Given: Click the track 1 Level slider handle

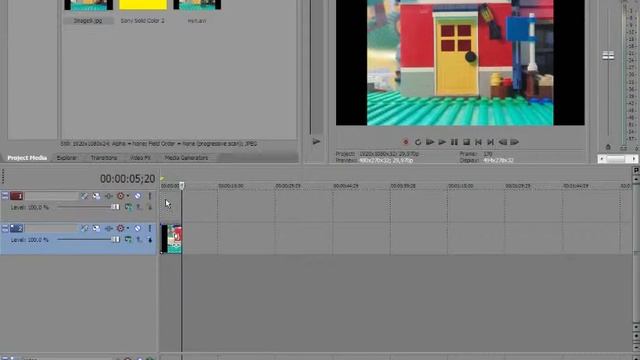Looking at the screenshot, I should [115, 207].
